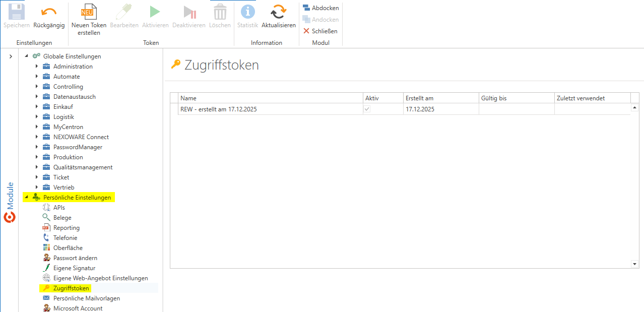
Task: Expand the PasswordManager folder arrow
Action: tap(37, 147)
